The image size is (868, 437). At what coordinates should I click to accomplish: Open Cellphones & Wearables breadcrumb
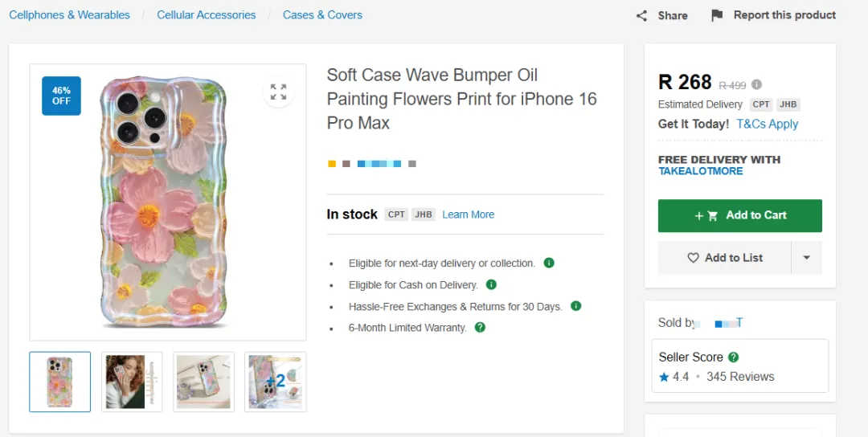point(69,15)
